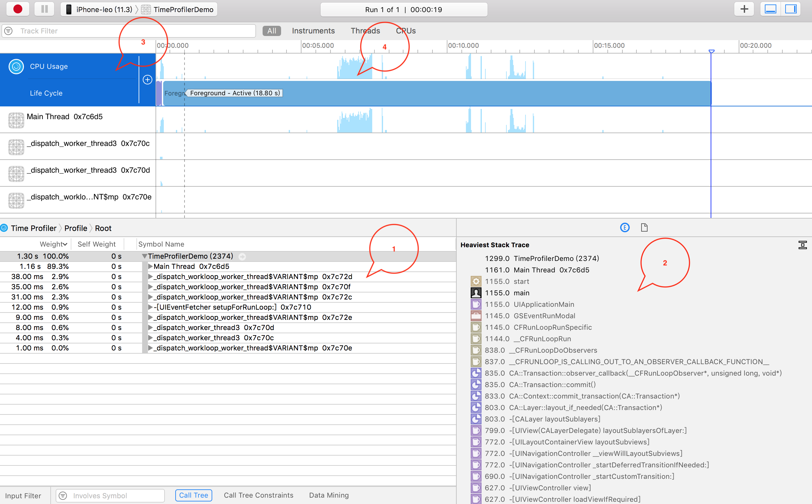Sort by the Weight column header
This screenshot has width=812, height=504.
[53, 244]
